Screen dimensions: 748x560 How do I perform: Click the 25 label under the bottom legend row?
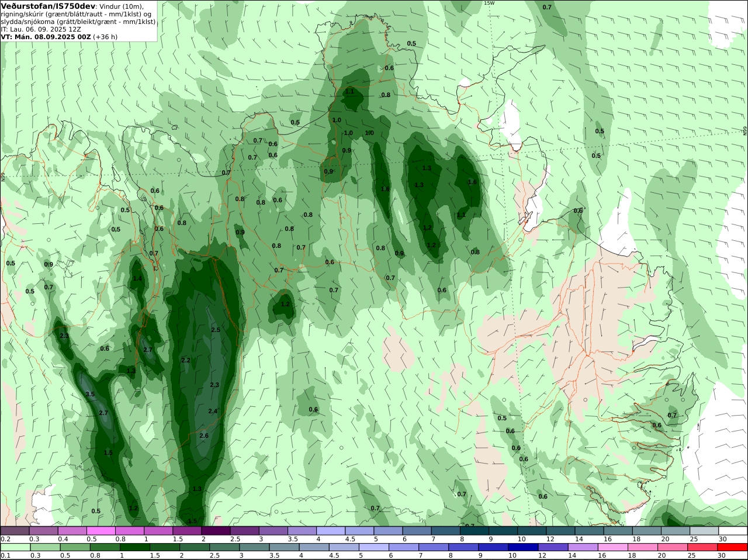pyautogui.click(x=691, y=556)
